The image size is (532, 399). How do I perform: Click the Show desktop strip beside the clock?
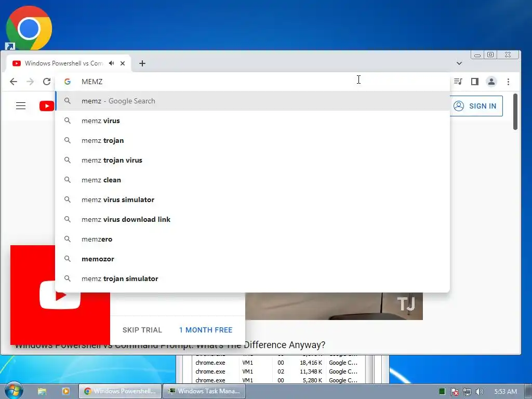coord(528,391)
